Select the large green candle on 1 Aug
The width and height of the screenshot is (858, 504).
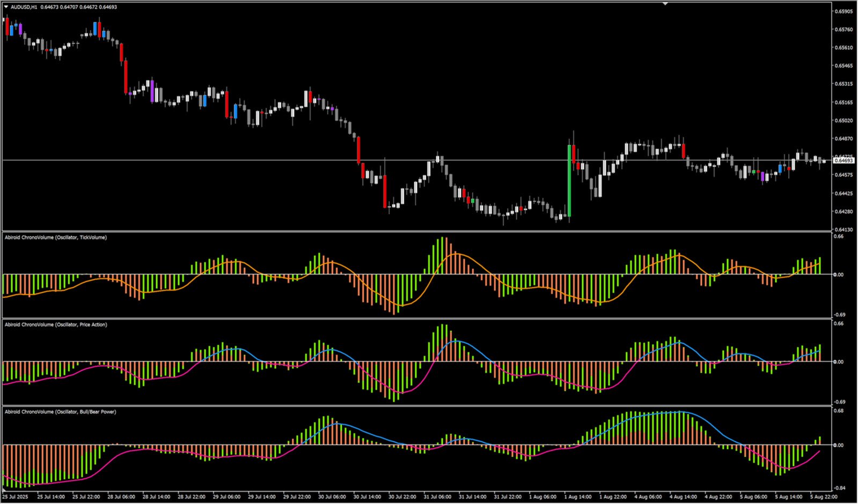pos(569,180)
